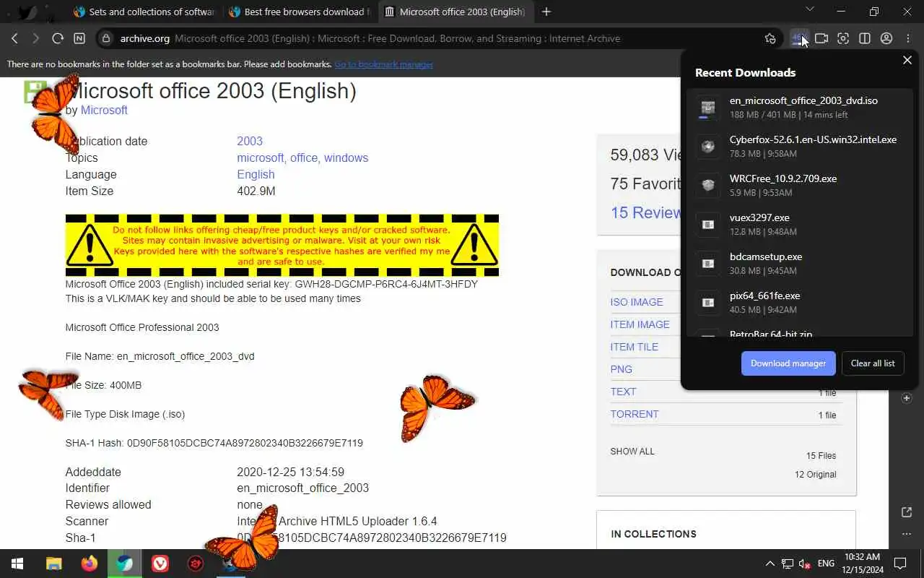
Task: Open the 2003 publication date link
Action: [250, 141]
